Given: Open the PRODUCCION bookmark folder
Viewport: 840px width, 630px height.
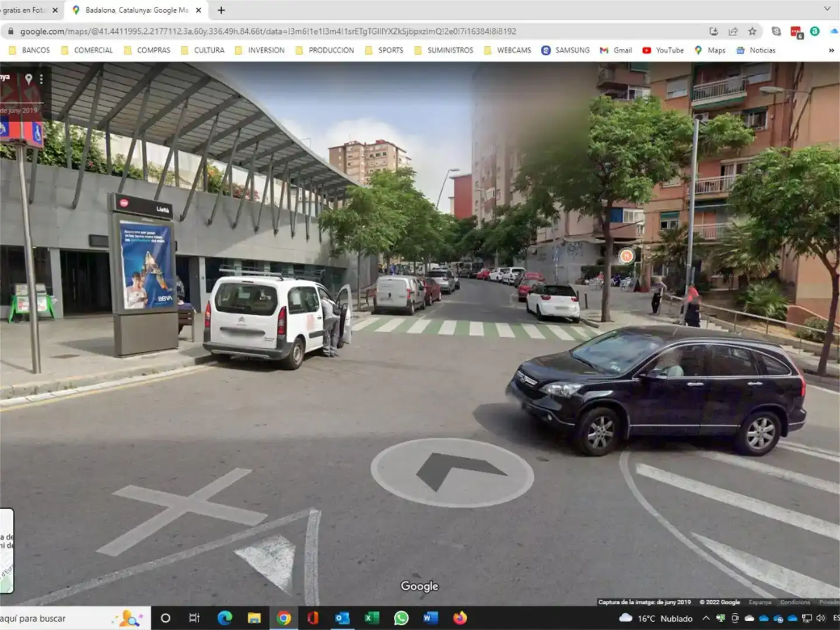Looking at the screenshot, I should tap(325, 51).
